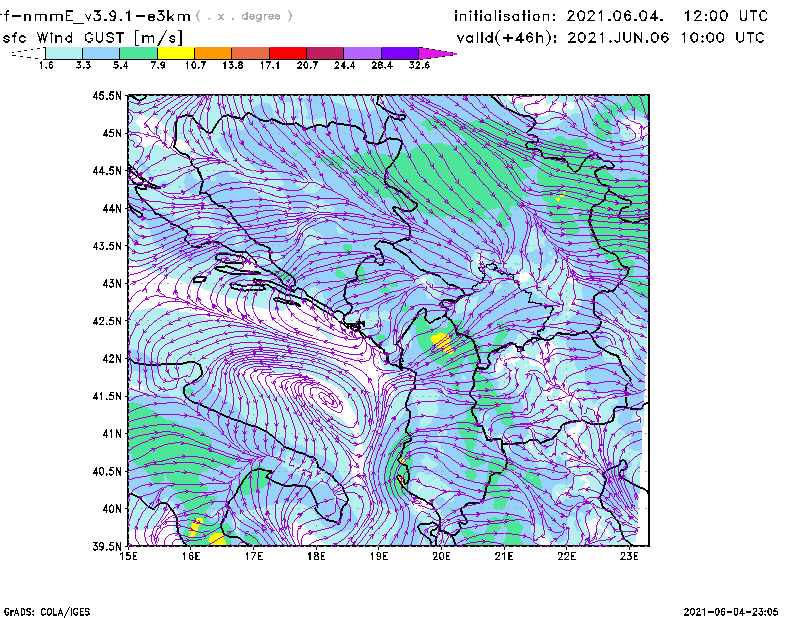
Task: Click the 'sfc Wind GUST [m/s]' title
Action: (x=92, y=38)
